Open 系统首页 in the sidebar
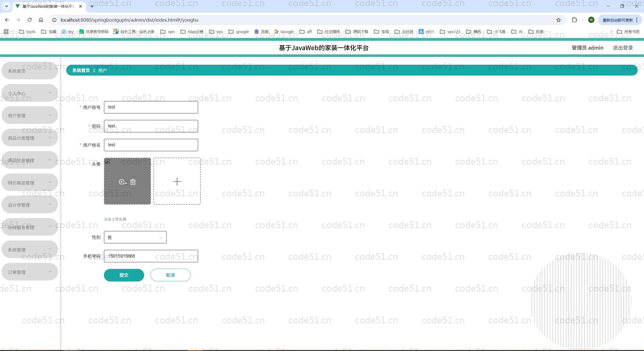This screenshot has height=351, width=644. pos(30,71)
